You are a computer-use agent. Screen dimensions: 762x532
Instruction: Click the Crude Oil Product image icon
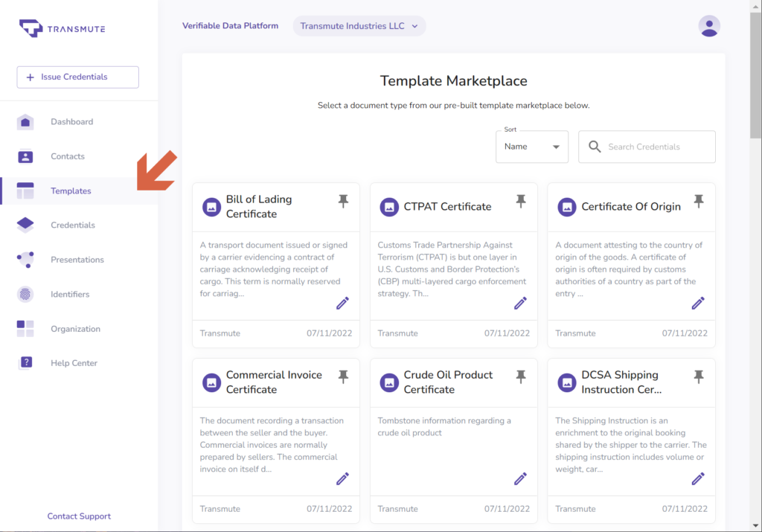[x=389, y=382]
